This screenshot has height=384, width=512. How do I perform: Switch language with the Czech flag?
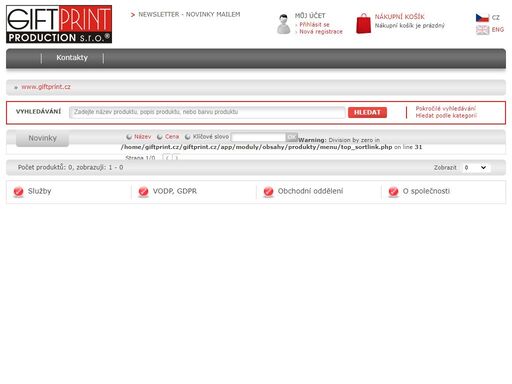[x=482, y=18]
